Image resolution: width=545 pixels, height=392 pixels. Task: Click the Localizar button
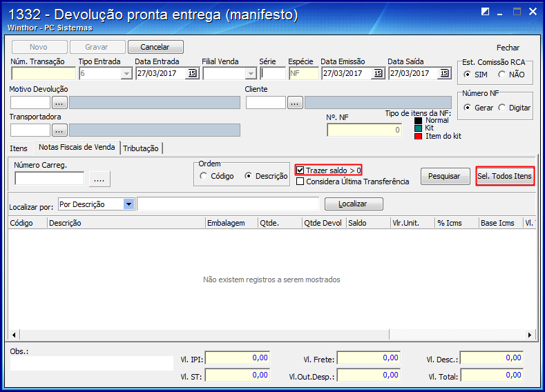point(354,204)
